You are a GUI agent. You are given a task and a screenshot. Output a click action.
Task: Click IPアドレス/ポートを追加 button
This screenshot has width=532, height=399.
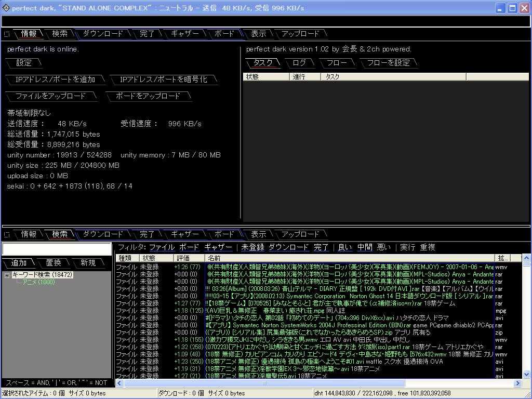click(55, 79)
